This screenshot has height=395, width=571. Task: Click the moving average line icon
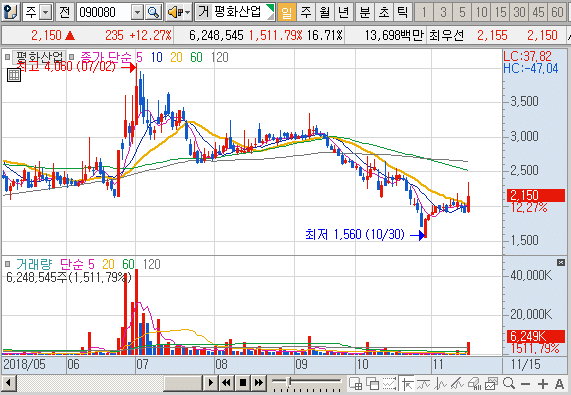424,384
